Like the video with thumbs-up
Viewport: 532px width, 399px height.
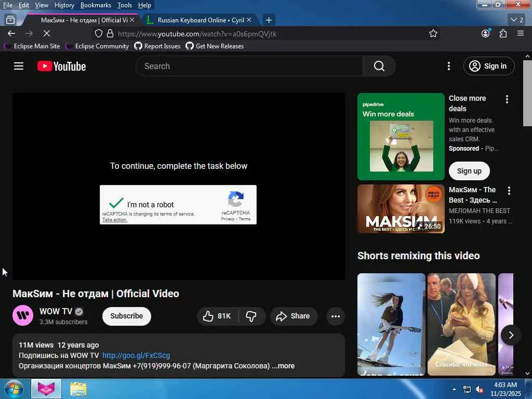coord(217,316)
